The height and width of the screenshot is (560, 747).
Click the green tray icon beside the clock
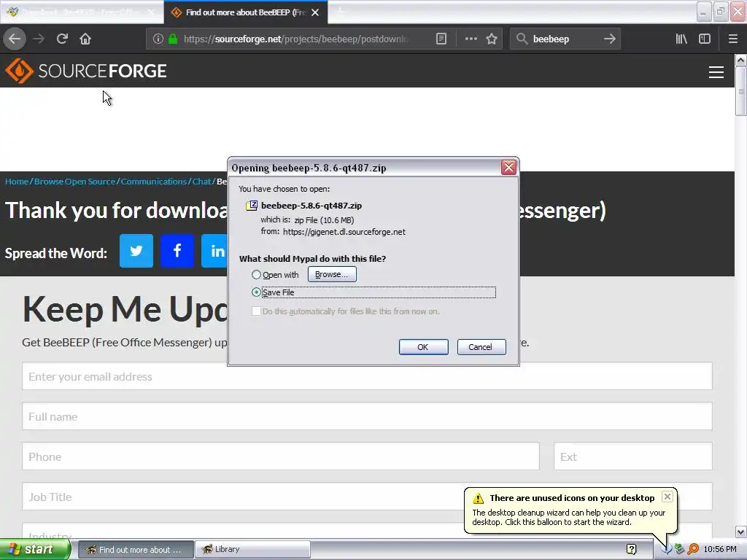[679, 550]
